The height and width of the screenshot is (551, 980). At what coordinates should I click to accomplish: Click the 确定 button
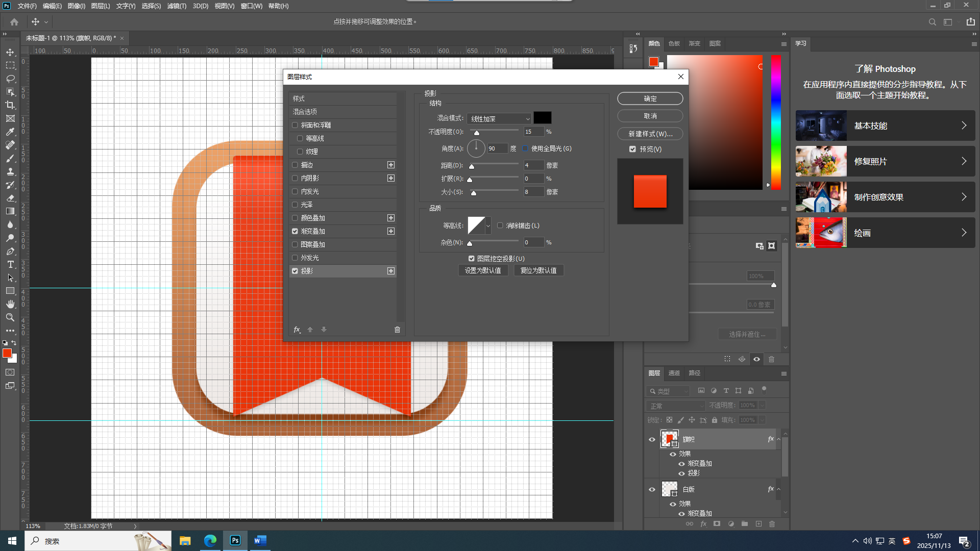pyautogui.click(x=650, y=98)
